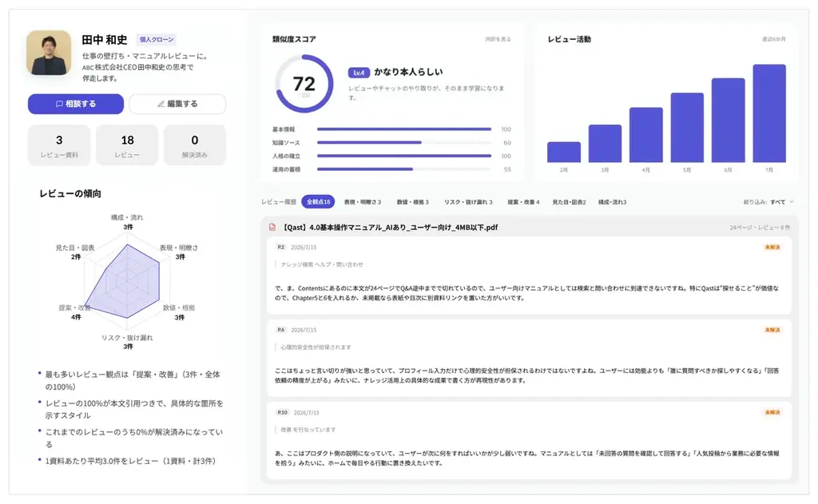Viewport: 818px width, 504px height.
Task: Click the P.2 page badge
Action: click(x=280, y=248)
